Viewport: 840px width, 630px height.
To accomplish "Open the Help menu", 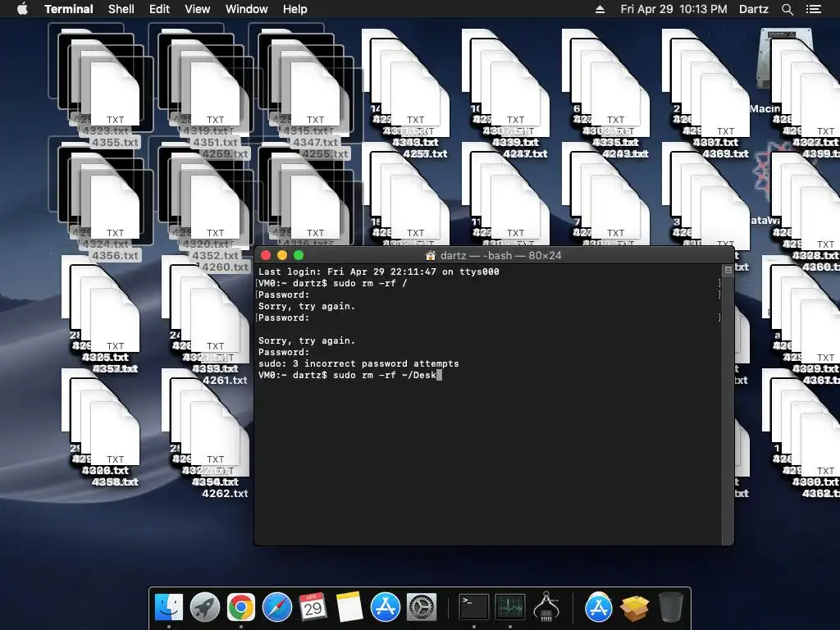I will click(x=294, y=9).
